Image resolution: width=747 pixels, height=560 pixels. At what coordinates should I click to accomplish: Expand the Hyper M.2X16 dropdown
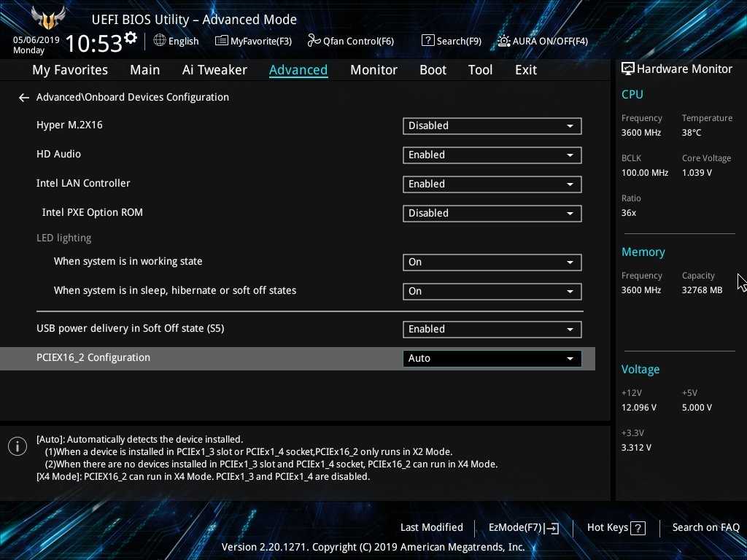click(x=492, y=125)
